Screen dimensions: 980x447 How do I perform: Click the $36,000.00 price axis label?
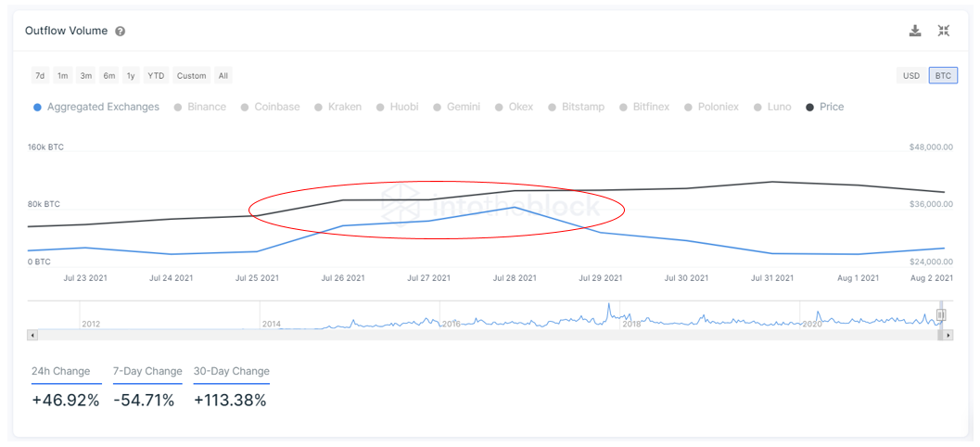(x=931, y=204)
